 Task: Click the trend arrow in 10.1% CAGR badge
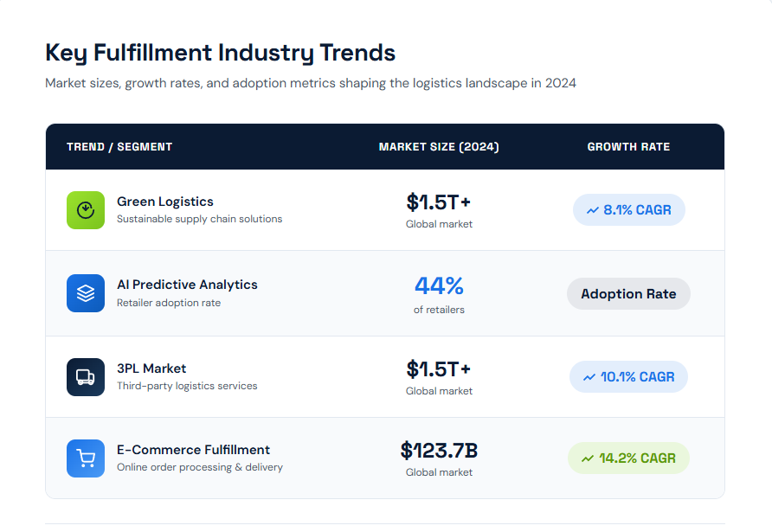[589, 377]
